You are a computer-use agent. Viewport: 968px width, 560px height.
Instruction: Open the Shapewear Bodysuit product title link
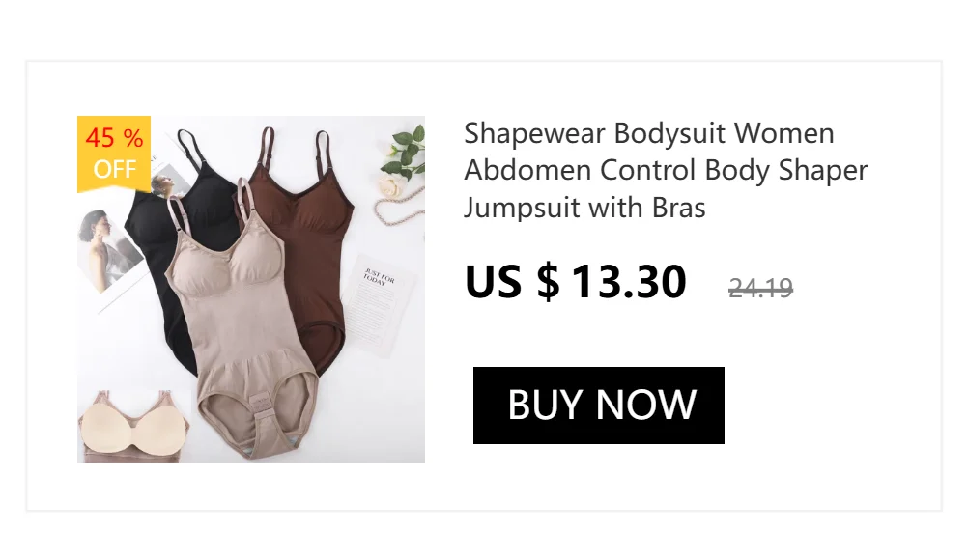coord(666,170)
